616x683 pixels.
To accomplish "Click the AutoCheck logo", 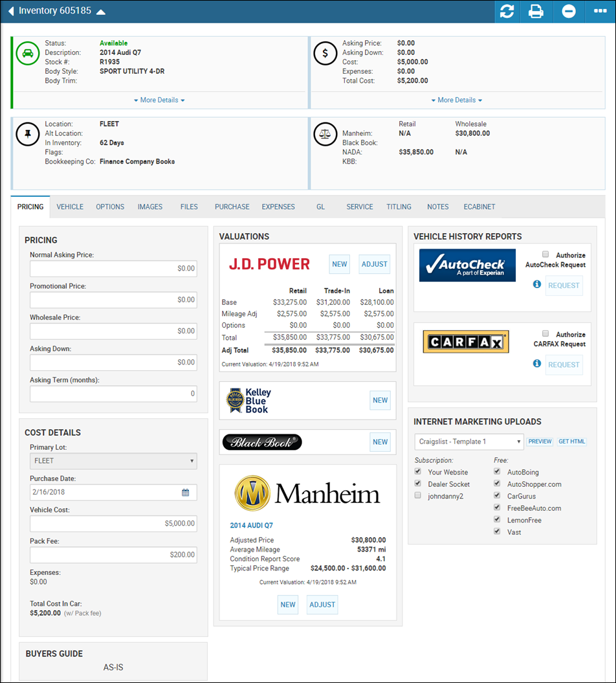I will coord(467,265).
